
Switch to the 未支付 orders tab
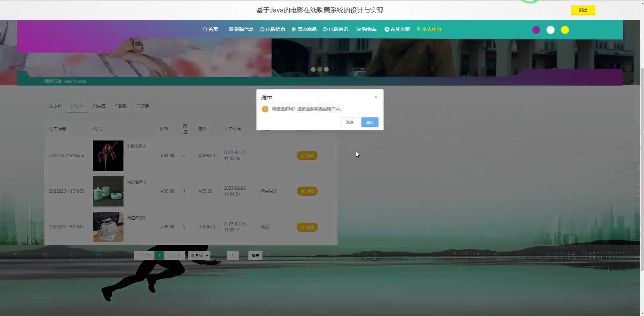coord(56,106)
